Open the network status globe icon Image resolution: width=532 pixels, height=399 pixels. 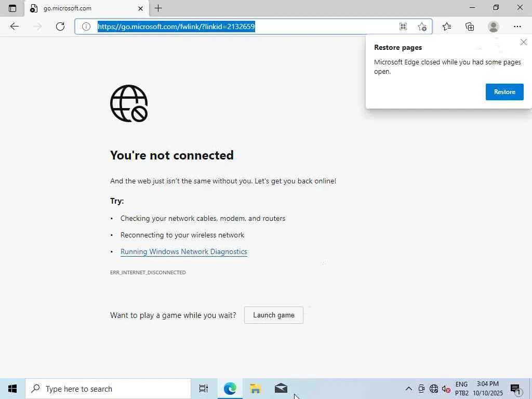pyautogui.click(x=434, y=389)
